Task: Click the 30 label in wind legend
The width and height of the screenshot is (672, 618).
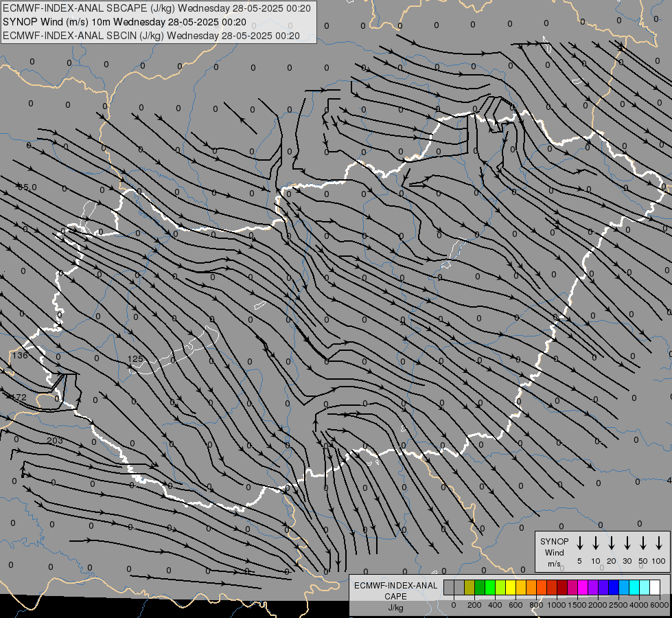Action: (627, 561)
